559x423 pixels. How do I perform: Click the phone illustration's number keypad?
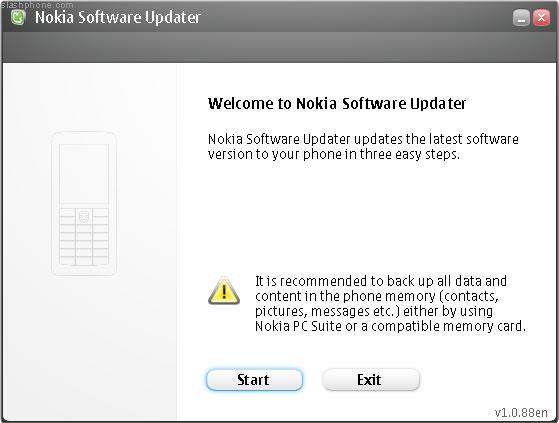(84, 237)
